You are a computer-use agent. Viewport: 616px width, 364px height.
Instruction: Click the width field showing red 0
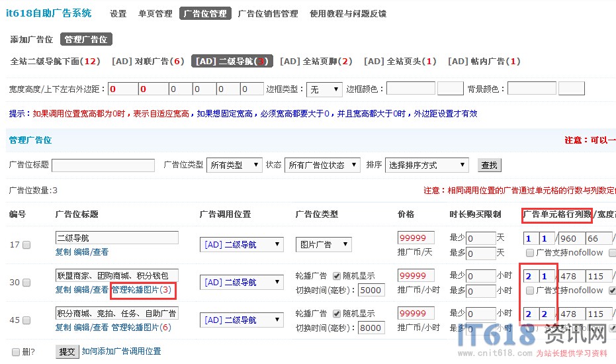pyautogui.click(x=123, y=89)
